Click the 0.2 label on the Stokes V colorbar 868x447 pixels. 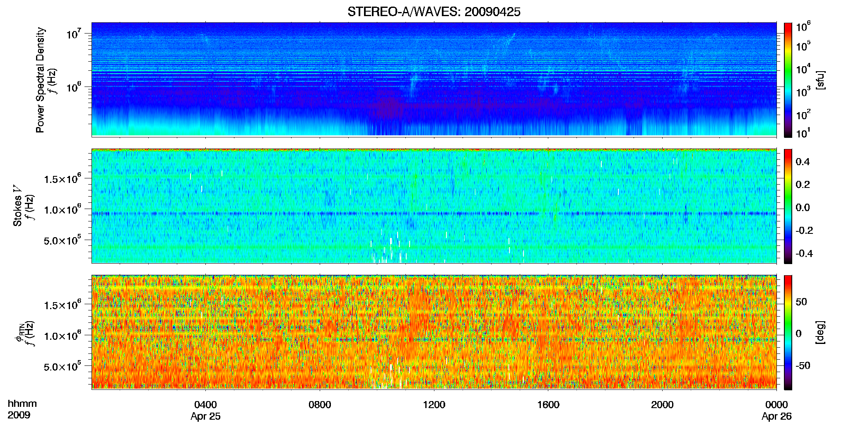coord(803,185)
